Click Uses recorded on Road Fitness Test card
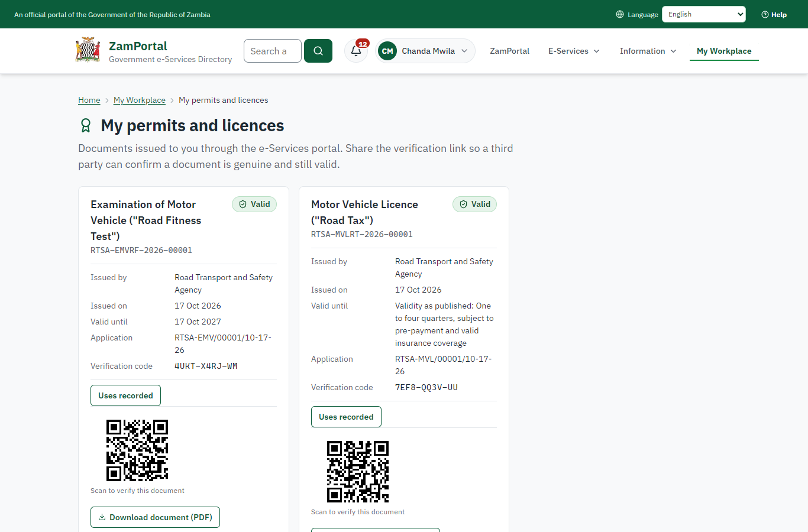Viewport: 808px width, 532px height. pos(125,395)
